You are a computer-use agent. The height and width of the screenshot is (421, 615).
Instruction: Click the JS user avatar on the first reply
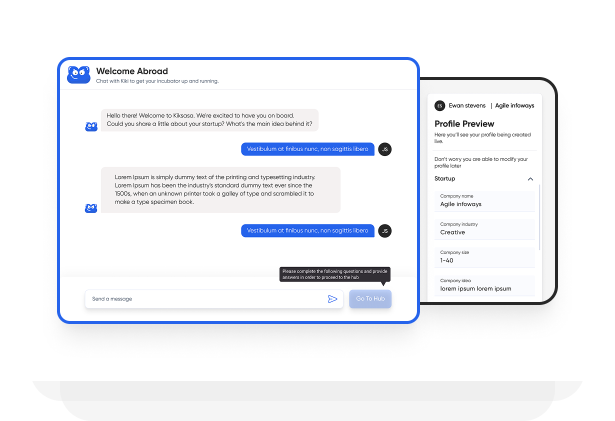coord(385,148)
